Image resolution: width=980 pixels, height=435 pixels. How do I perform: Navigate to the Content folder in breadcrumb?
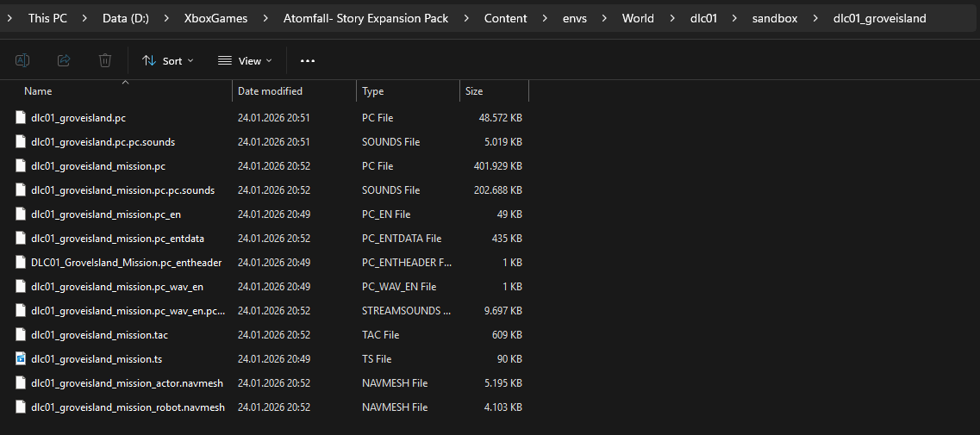[x=505, y=18]
